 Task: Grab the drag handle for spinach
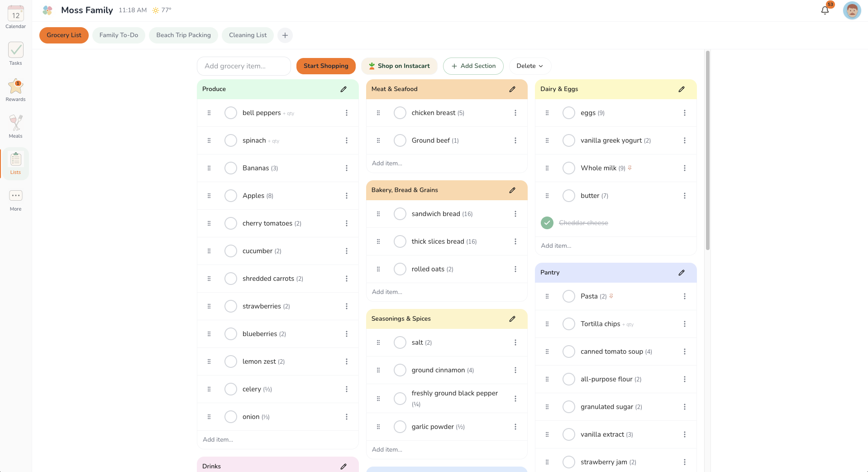click(209, 140)
